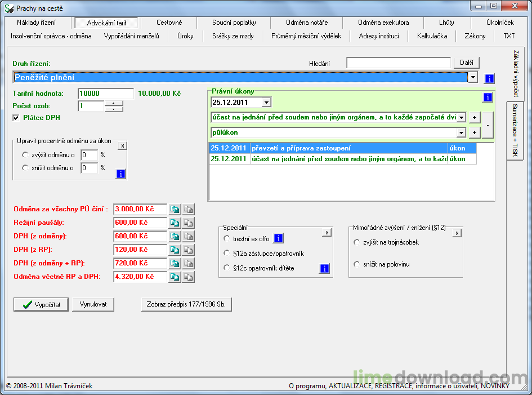Open the Druh řízení dropdown list

[473, 77]
